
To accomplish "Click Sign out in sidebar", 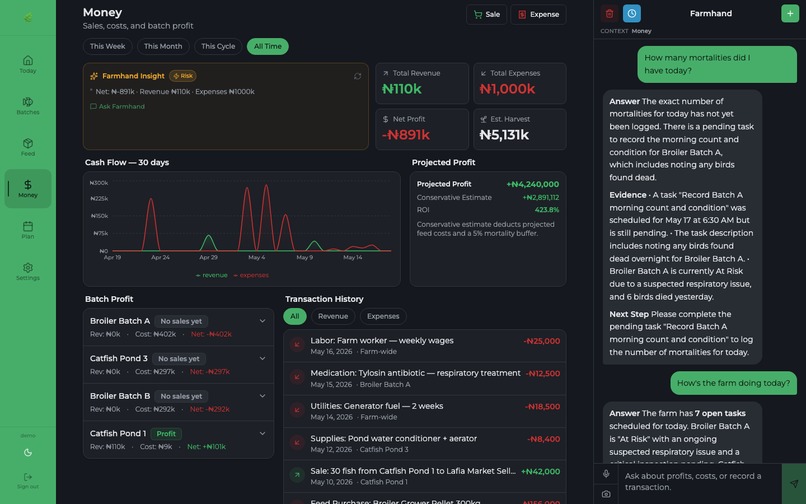I will (28, 480).
